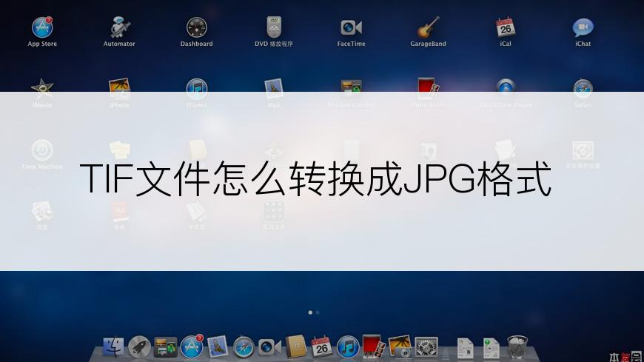The width and height of the screenshot is (644, 362).
Task: Open iPhoto in the Dock
Action: click(x=400, y=346)
